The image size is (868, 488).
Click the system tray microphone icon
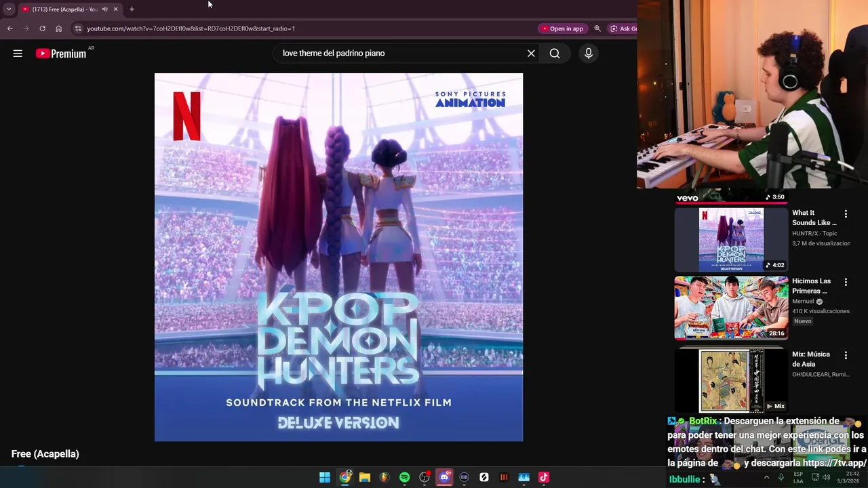[x=781, y=477]
